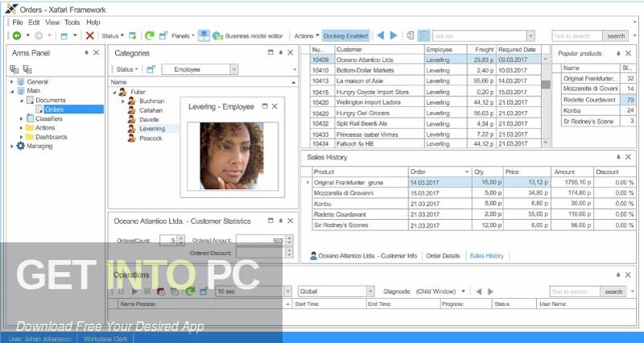Click the red X delete icon in the toolbar

point(89,35)
